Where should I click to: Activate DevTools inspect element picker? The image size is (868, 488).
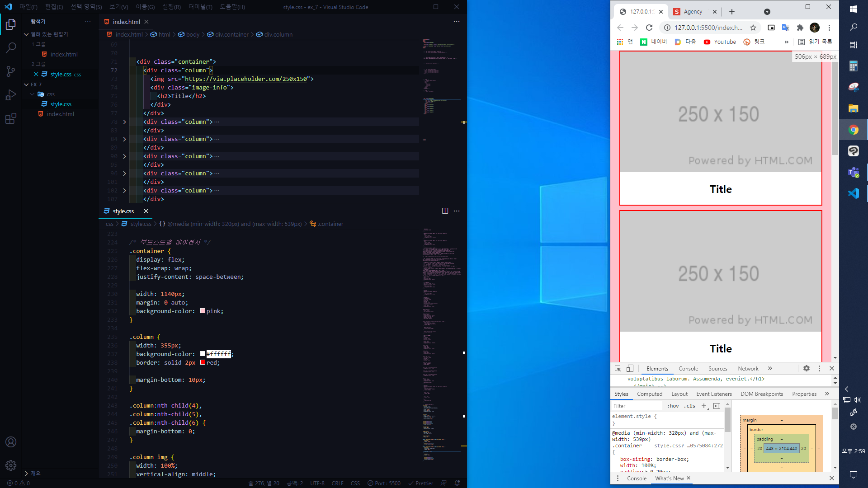(618, 368)
